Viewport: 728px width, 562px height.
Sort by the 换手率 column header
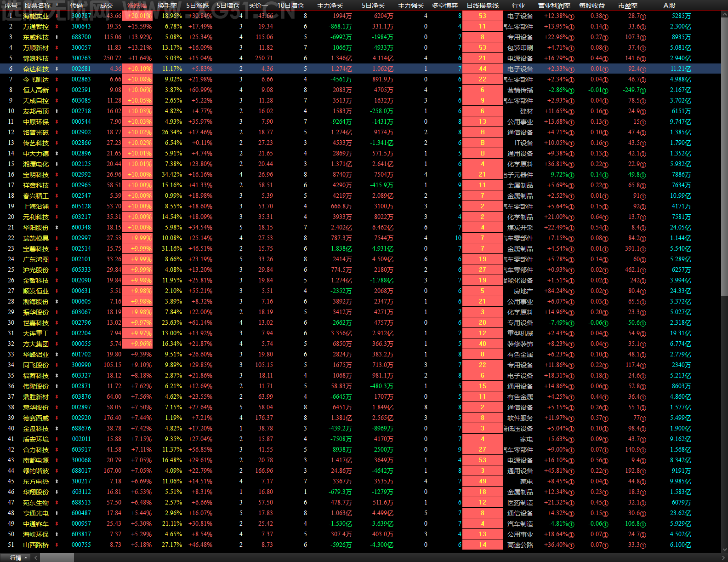point(167,6)
